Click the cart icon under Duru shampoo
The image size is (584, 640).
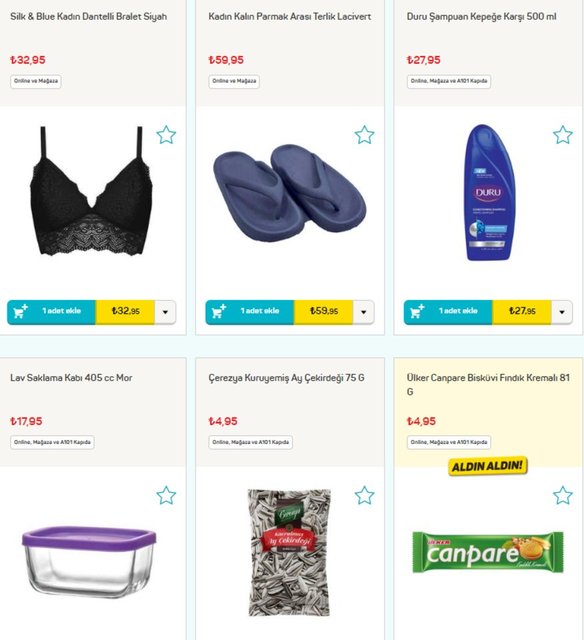417,311
